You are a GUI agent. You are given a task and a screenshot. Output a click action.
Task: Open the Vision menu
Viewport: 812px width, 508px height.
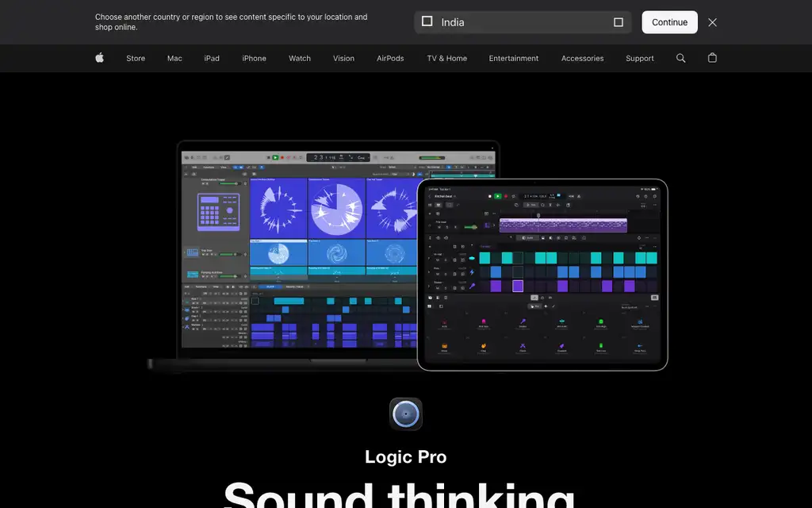coord(344,59)
